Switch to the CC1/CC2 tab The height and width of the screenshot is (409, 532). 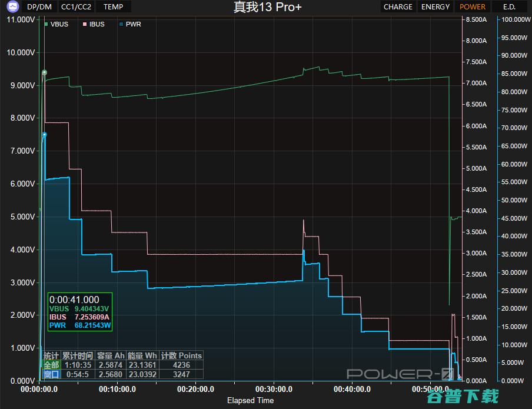[x=76, y=7]
